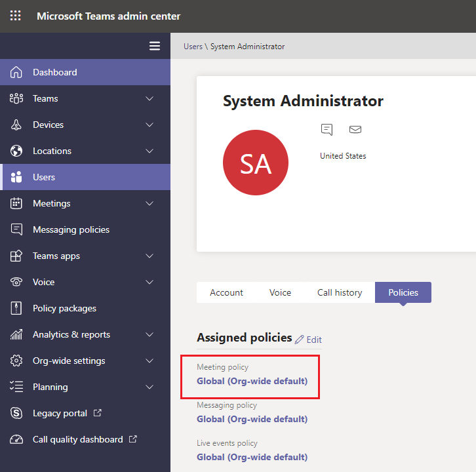Click the Users icon in sidebar
476x472 pixels.
pos(16,177)
